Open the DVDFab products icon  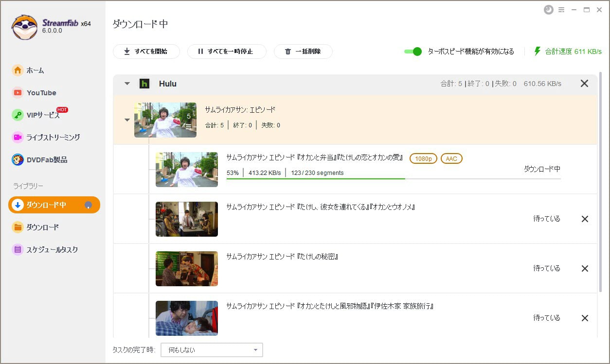[x=18, y=159]
